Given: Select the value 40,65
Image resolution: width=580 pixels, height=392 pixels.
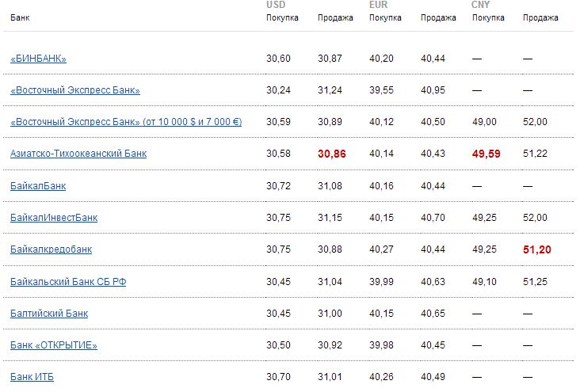Looking at the screenshot, I should (433, 314).
